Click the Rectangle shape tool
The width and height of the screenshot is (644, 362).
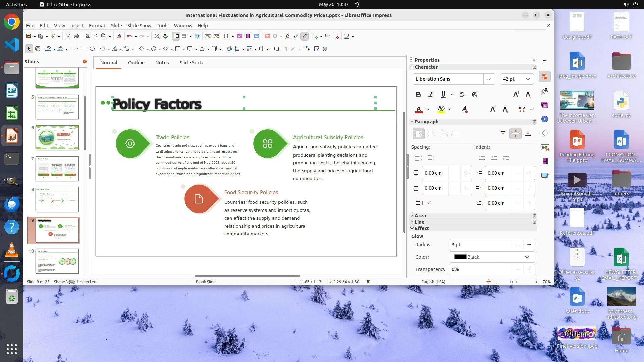84,49
